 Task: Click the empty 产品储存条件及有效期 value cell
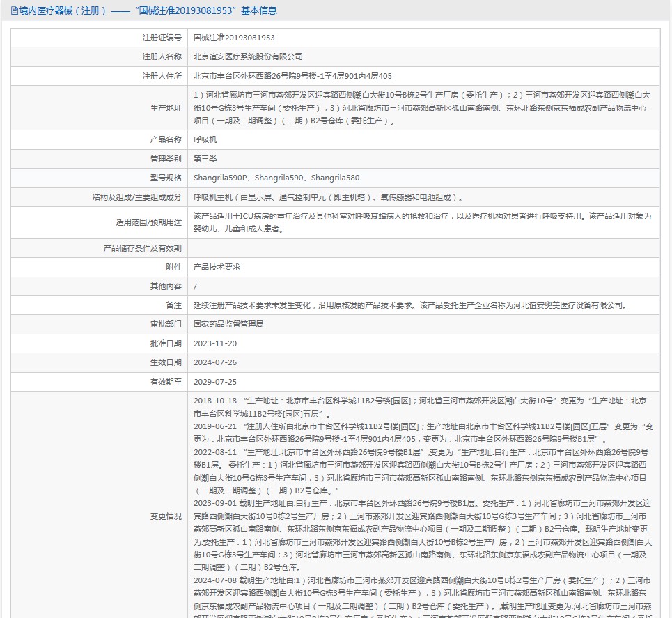click(423, 248)
